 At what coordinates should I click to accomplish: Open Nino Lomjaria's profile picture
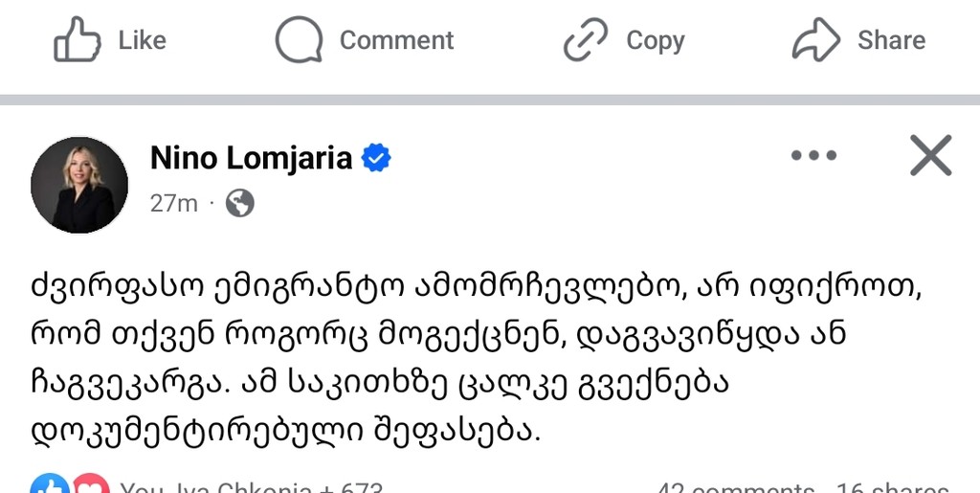[x=78, y=185]
